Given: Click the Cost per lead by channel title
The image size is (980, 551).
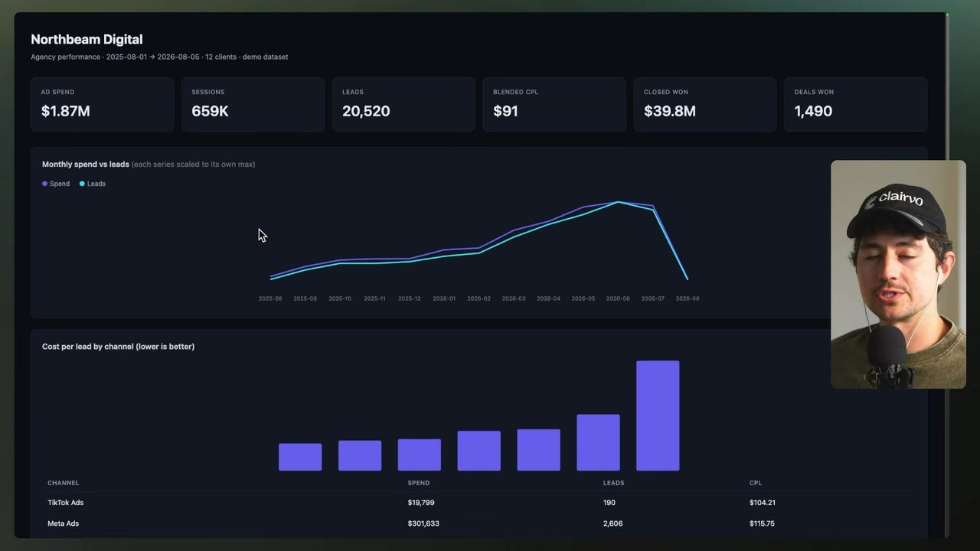Looking at the screenshot, I should pyautogui.click(x=118, y=347).
